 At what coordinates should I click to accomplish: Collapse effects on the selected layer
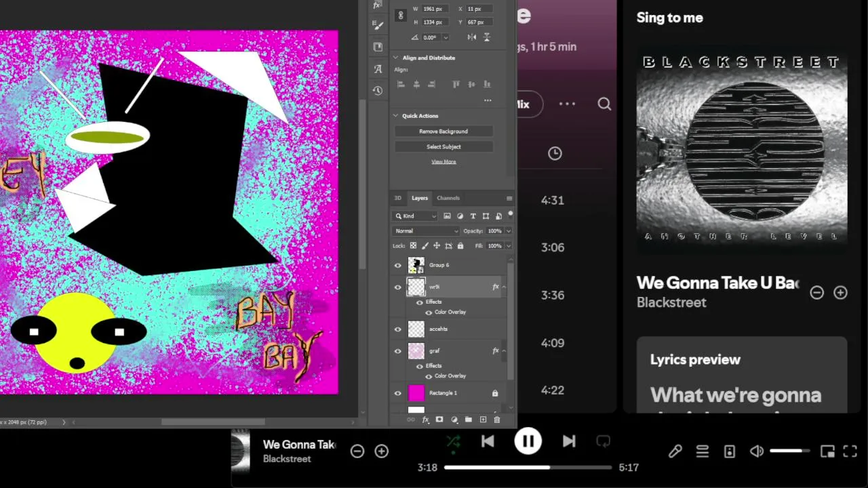pos(503,287)
